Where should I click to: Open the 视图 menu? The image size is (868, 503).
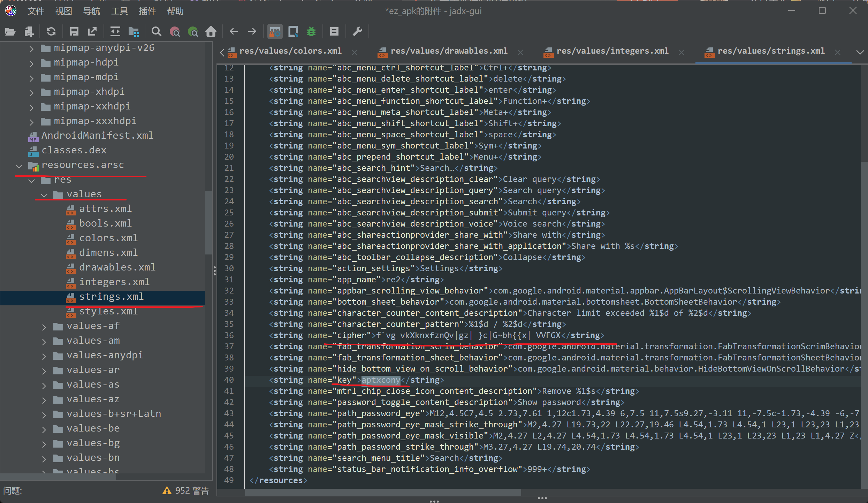pos(64,11)
